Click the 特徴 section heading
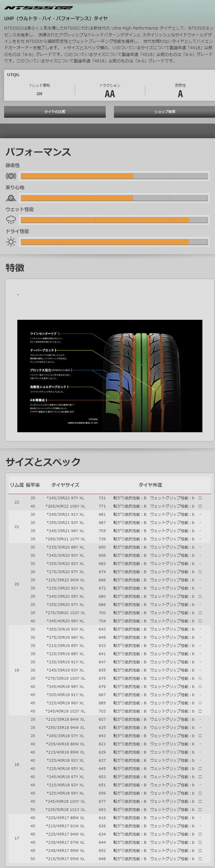The width and height of the screenshot is (215, 868). coord(15,268)
